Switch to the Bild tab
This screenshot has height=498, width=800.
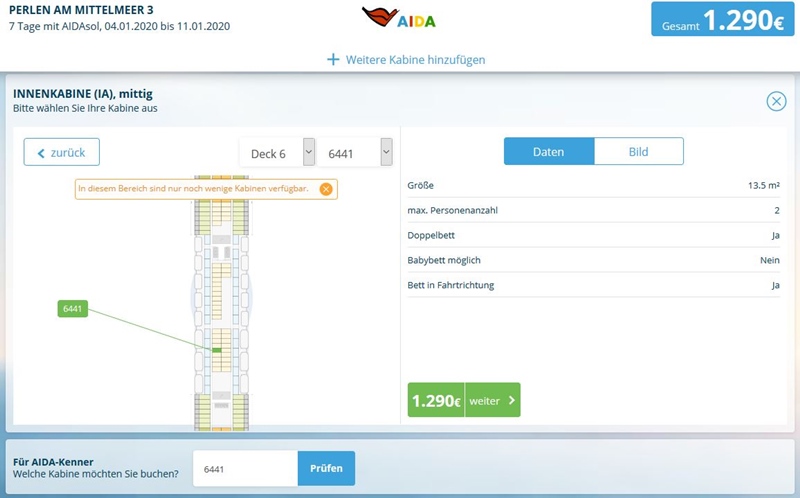tap(638, 152)
